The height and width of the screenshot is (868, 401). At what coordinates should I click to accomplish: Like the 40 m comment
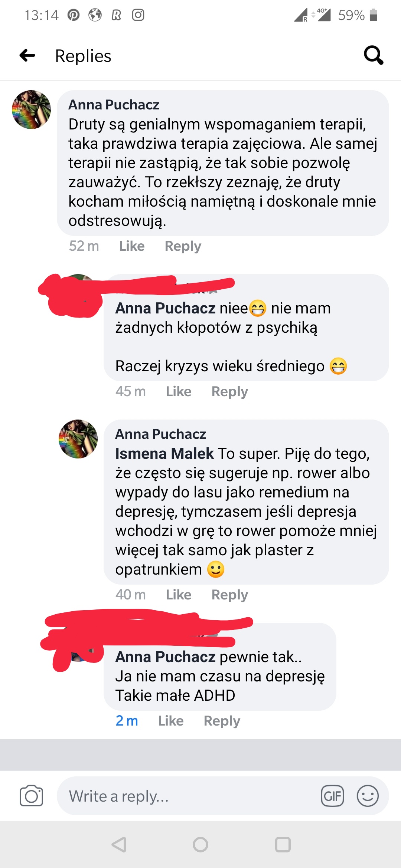point(179,595)
